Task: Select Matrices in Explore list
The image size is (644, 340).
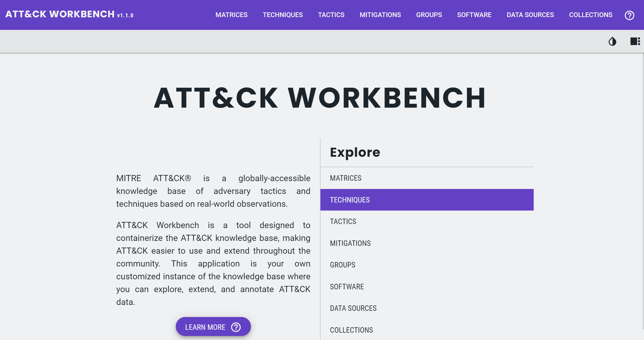Action: coord(346,178)
